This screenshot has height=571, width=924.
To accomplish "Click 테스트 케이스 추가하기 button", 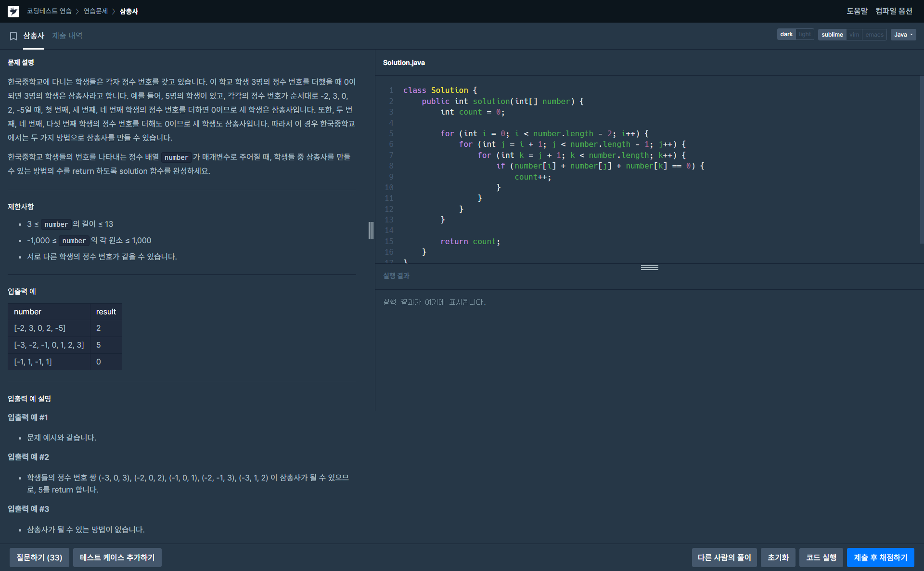I will (117, 558).
